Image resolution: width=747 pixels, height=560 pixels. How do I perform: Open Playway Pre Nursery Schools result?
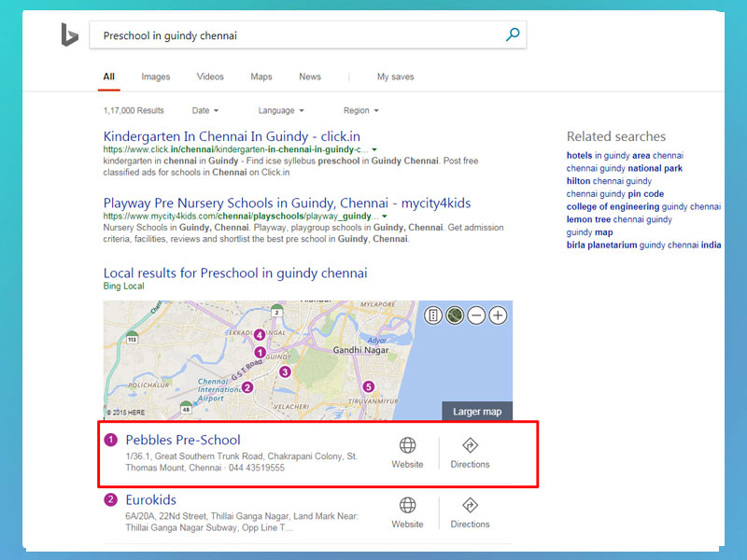tap(287, 203)
